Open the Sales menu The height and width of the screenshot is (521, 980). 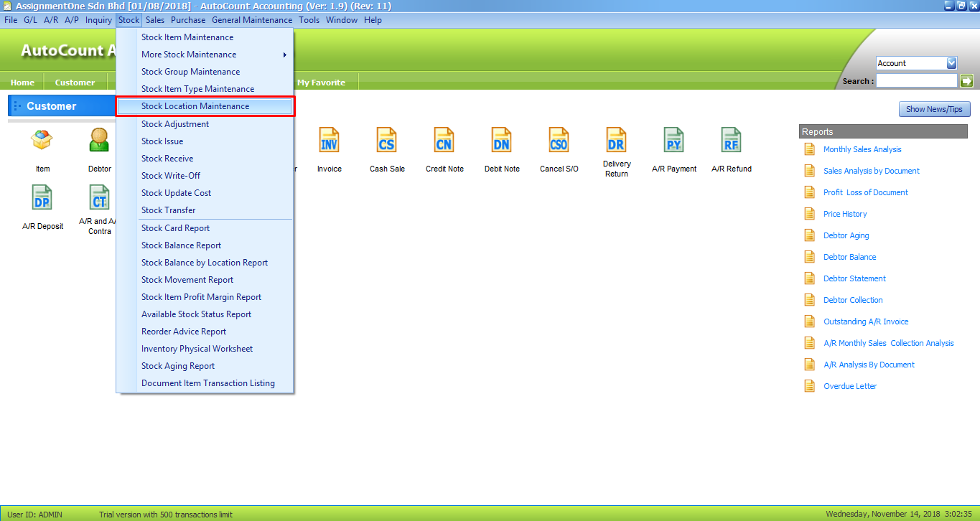point(154,20)
